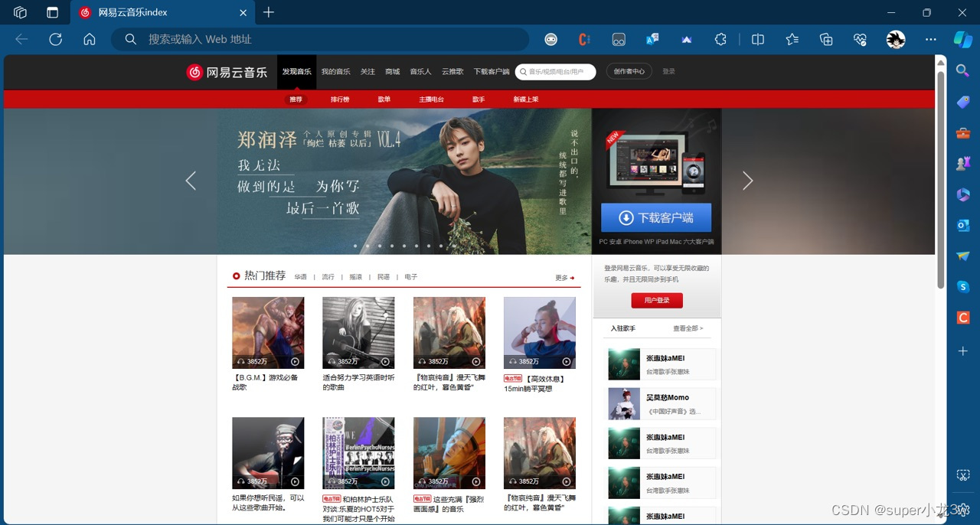Open the Favorites star icon
Screen dimensions: 980x525
click(x=792, y=39)
